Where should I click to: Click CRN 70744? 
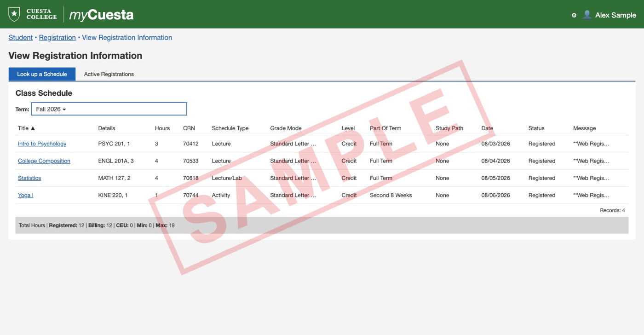click(x=191, y=195)
